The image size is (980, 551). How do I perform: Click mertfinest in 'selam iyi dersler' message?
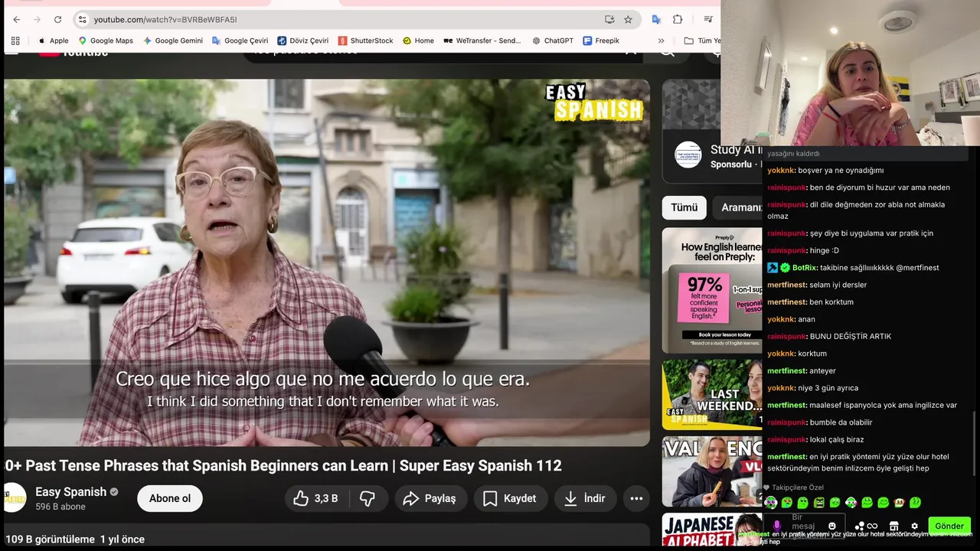point(786,285)
